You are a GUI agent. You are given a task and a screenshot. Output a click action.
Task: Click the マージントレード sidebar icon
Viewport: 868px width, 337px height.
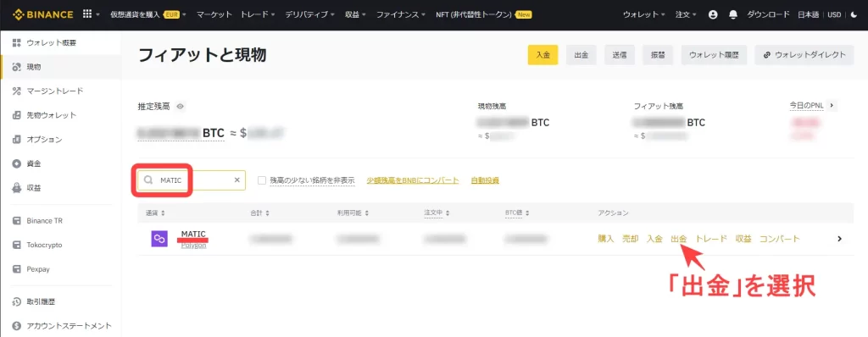[16, 91]
